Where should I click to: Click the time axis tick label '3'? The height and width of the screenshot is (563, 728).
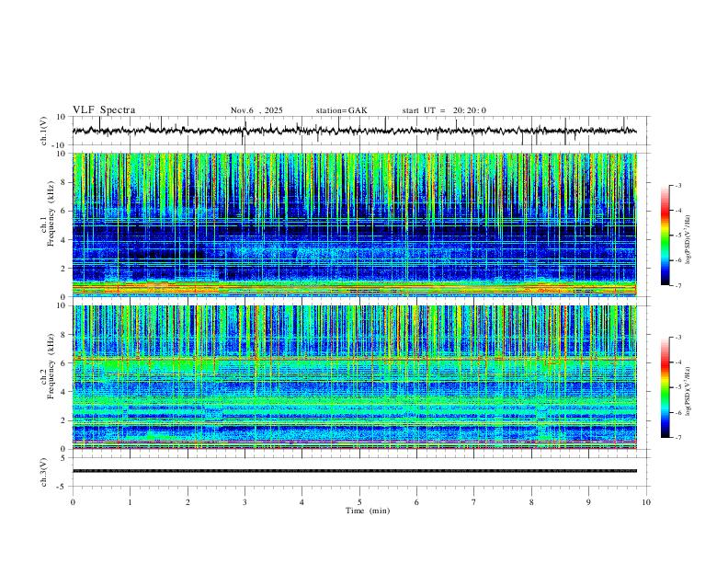(245, 502)
